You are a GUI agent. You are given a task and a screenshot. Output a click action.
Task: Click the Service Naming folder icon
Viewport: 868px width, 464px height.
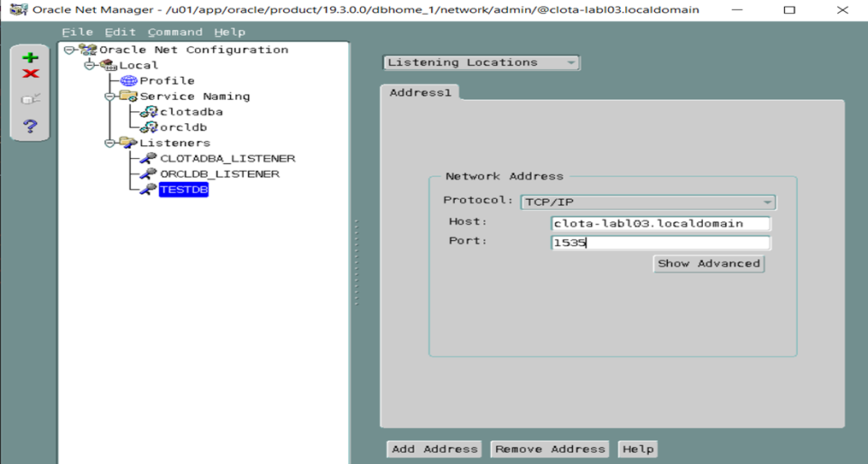(x=129, y=97)
